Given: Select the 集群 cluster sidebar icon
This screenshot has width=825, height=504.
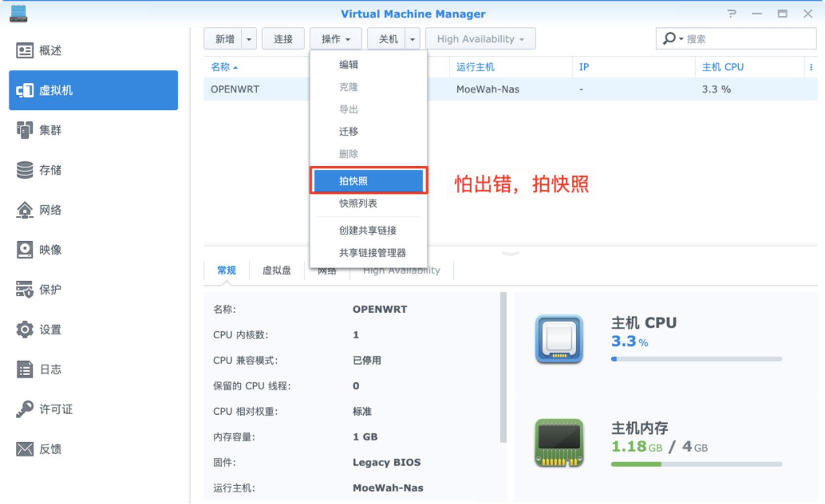Looking at the screenshot, I should (x=25, y=130).
